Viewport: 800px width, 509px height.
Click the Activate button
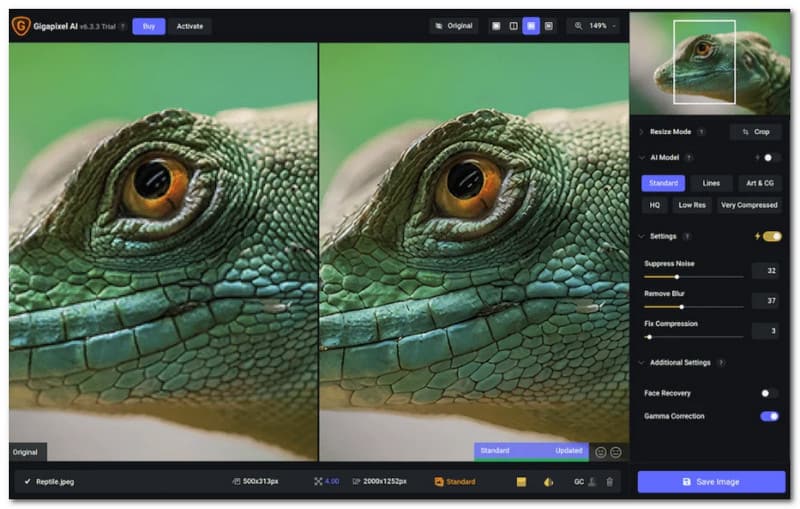[x=190, y=26]
